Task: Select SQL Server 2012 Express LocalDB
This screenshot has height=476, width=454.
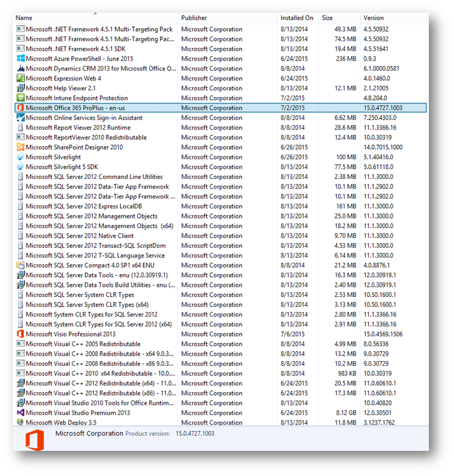Action: (x=84, y=206)
